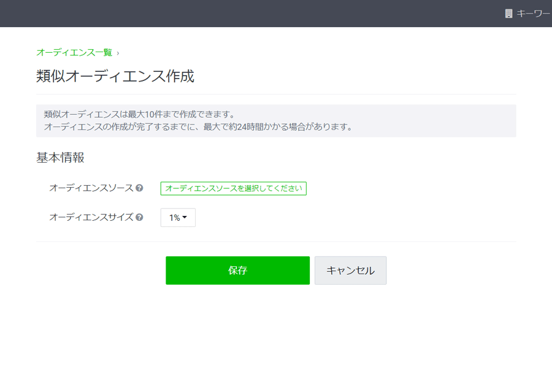Show help for オーディエンスソース question icon

(139, 188)
